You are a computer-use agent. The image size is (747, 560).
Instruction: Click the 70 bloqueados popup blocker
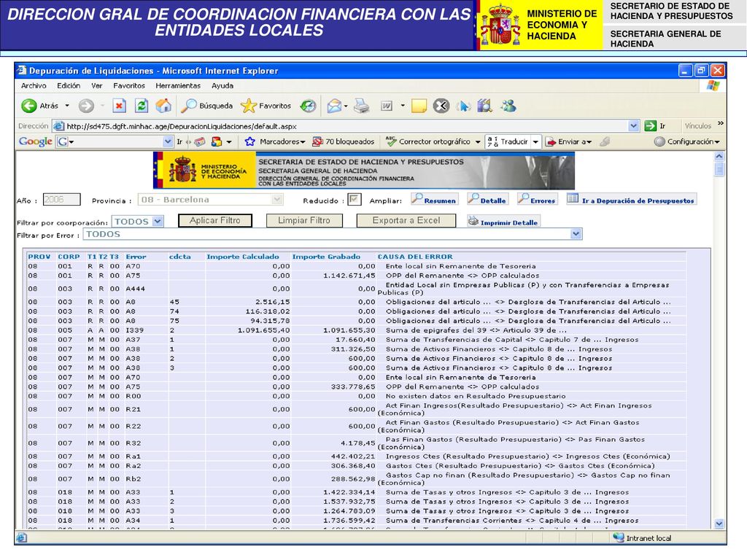point(343,141)
